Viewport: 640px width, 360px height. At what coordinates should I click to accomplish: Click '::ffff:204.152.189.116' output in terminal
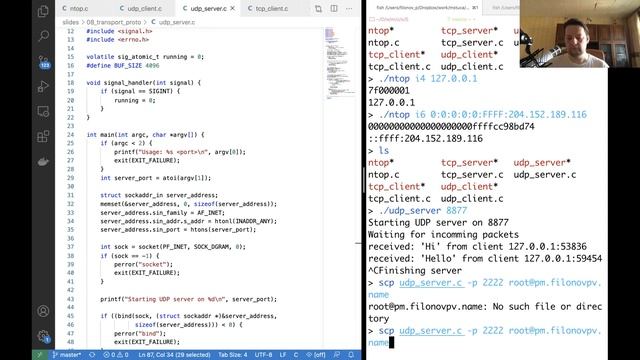click(x=425, y=138)
